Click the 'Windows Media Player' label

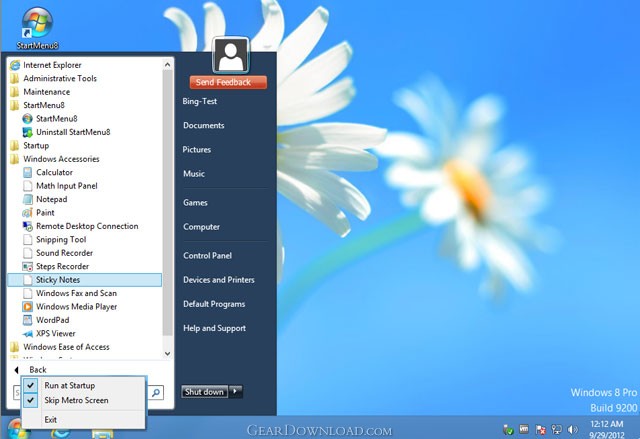[x=77, y=306]
